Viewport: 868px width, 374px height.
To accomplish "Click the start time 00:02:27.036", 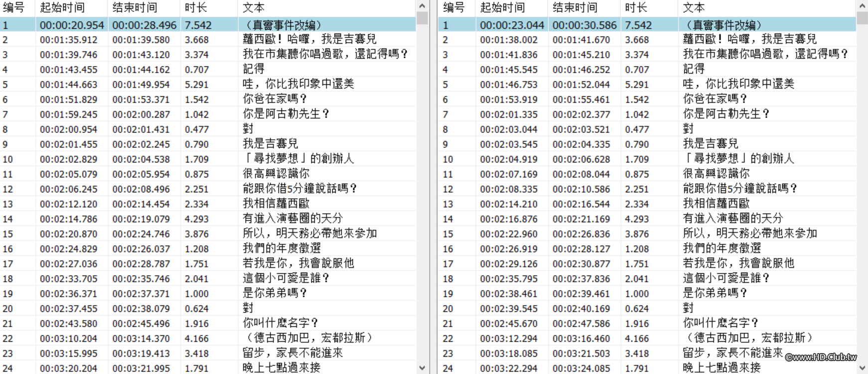I will [69, 264].
